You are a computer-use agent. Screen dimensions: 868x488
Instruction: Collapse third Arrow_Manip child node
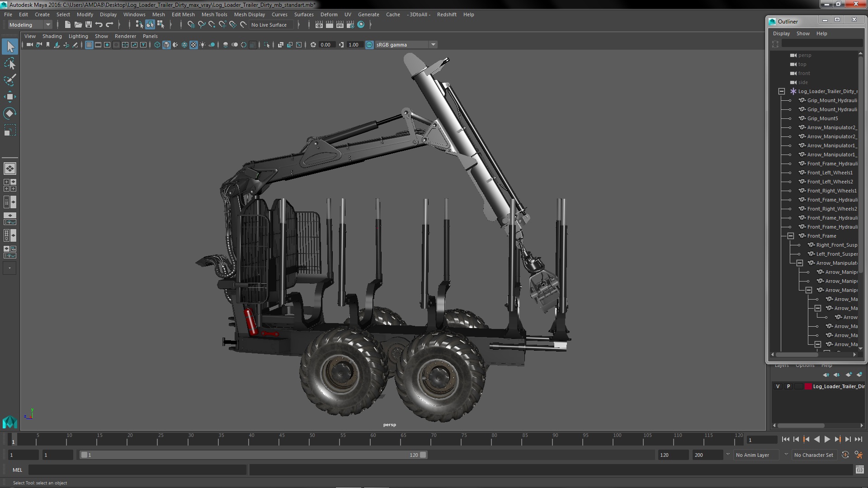[809, 290]
